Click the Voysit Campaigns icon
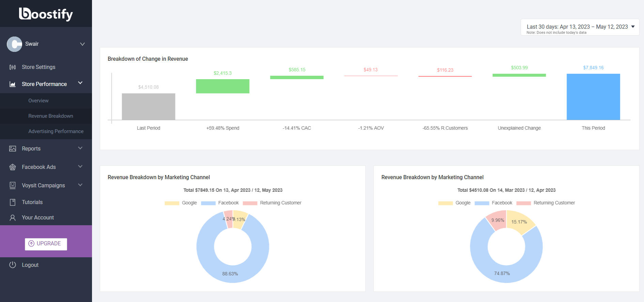644x302 pixels. point(13,185)
